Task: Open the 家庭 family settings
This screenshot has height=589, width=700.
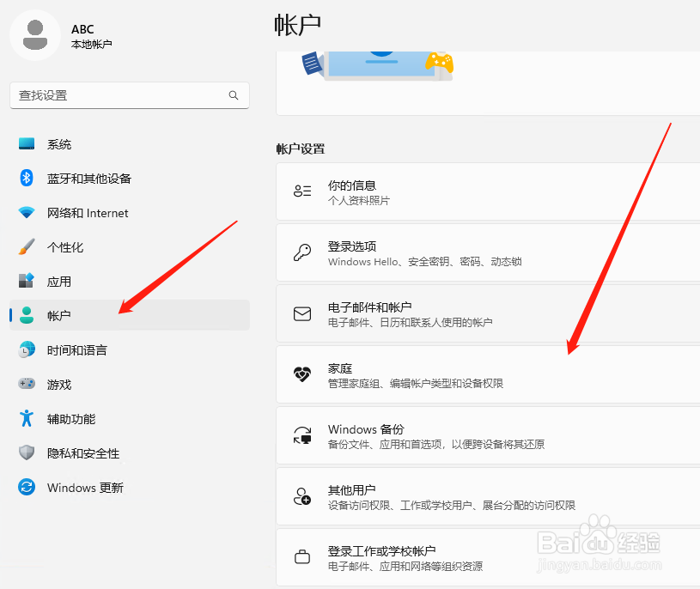Action: 488,374
